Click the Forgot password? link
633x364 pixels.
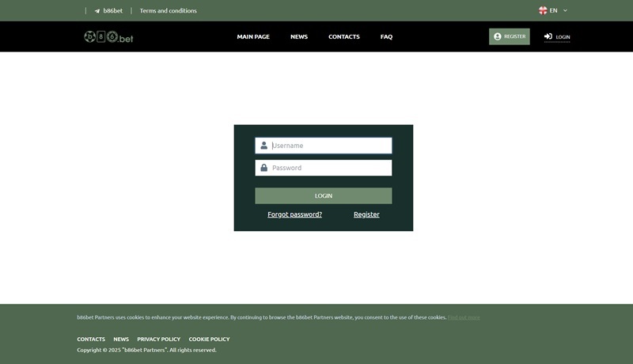click(294, 214)
